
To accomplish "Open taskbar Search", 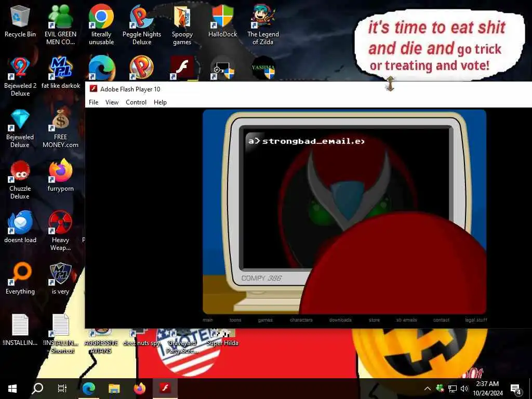I will 37,389.
